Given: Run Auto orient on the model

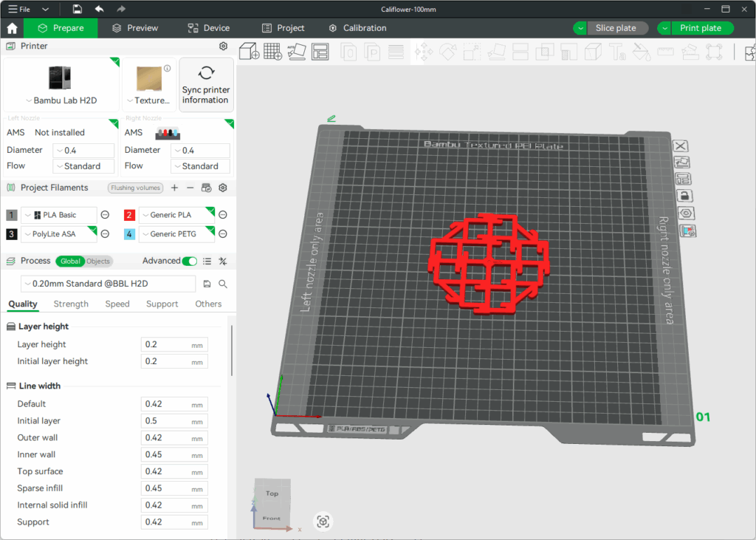Looking at the screenshot, I should tap(297, 52).
